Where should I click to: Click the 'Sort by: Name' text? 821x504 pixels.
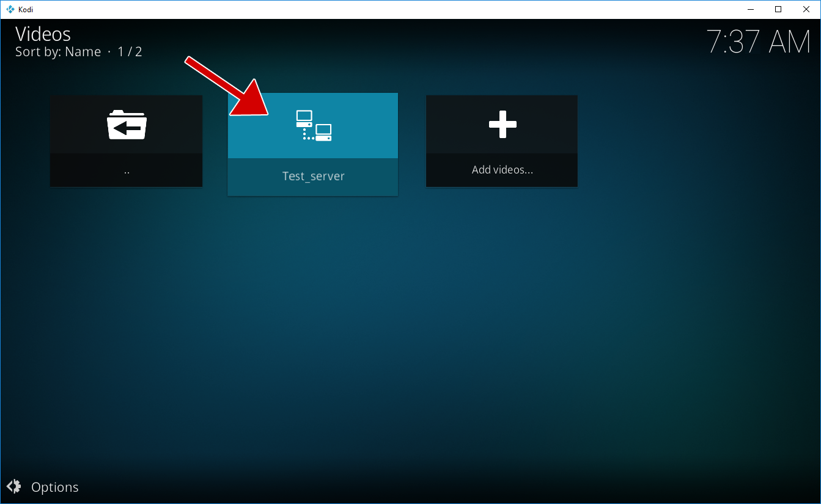coord(58,52)
